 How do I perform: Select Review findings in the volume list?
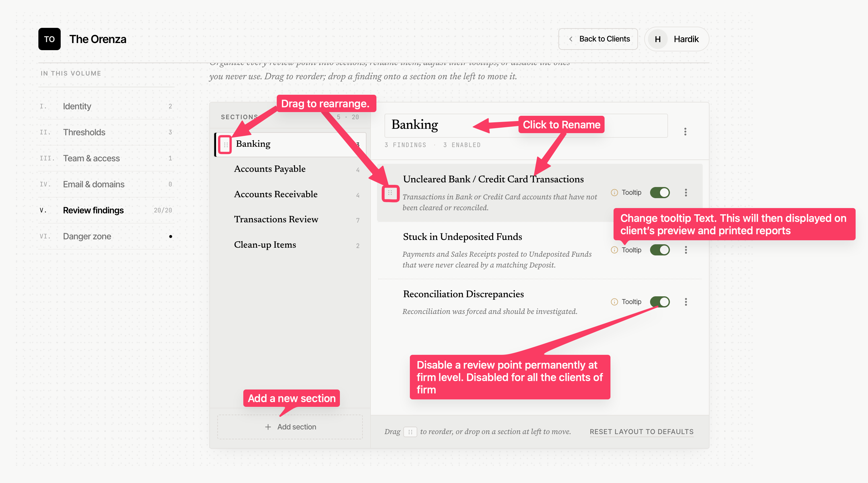click(x=106, y=210)
